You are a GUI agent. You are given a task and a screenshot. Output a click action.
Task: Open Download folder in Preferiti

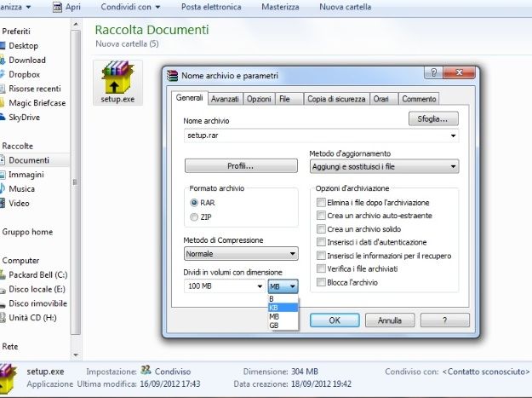(3, 61)
